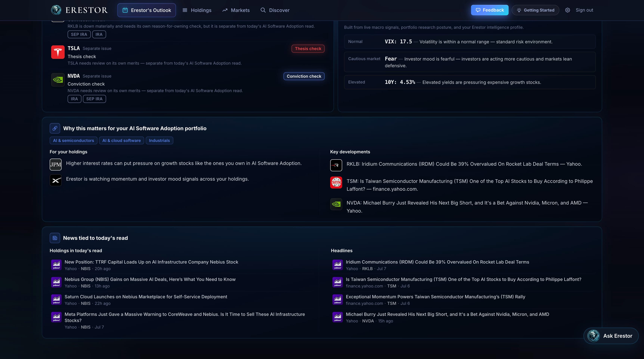Select the IRA tag under NVDA

tap(74, 99)
